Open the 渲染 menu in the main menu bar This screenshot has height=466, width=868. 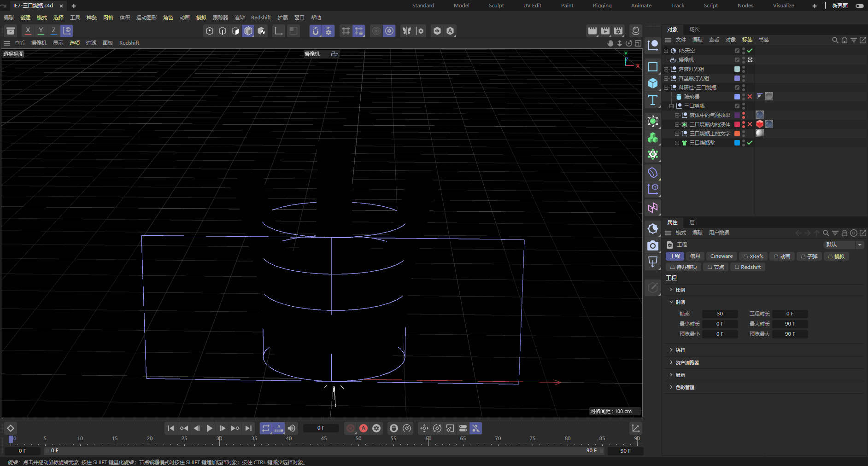coord(240,17)
